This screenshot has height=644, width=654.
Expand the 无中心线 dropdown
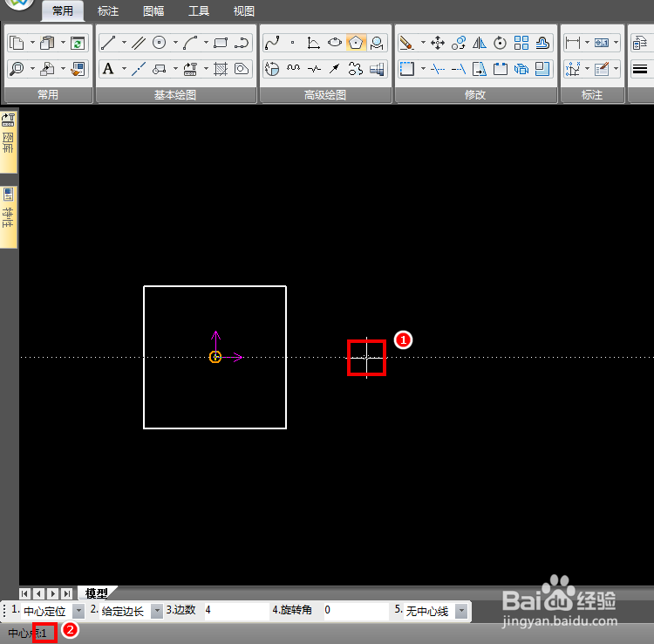(461, 611)
